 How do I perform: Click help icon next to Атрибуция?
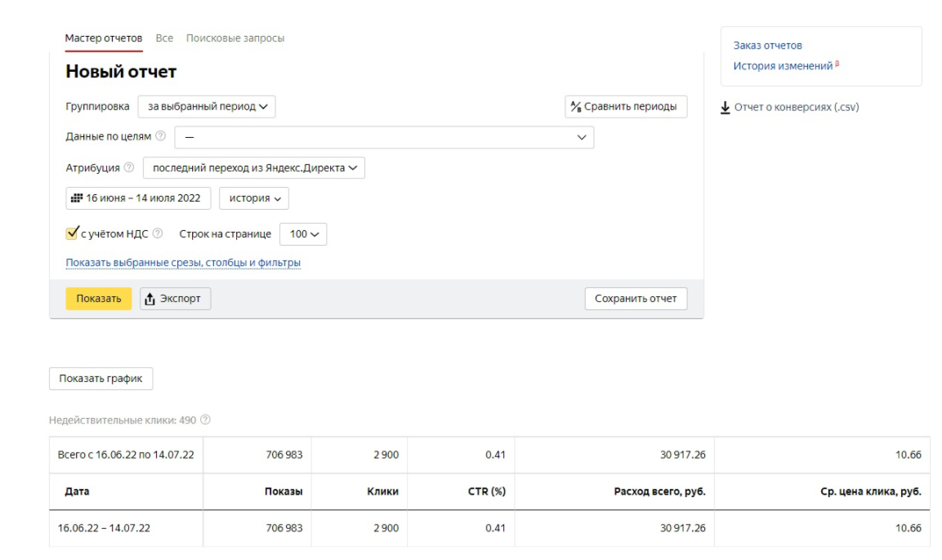click(x=129, y=167)
